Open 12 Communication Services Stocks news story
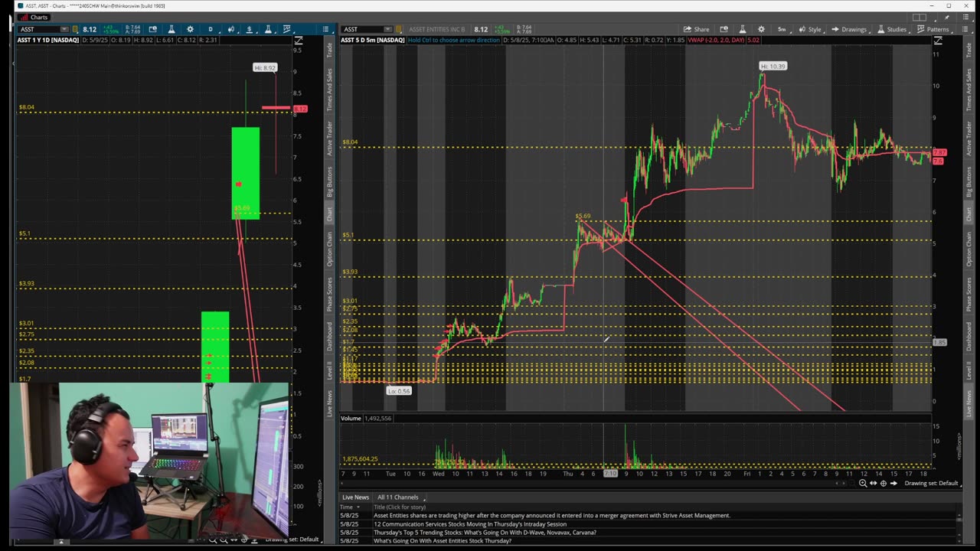The image size is (980, 551). 470,524
